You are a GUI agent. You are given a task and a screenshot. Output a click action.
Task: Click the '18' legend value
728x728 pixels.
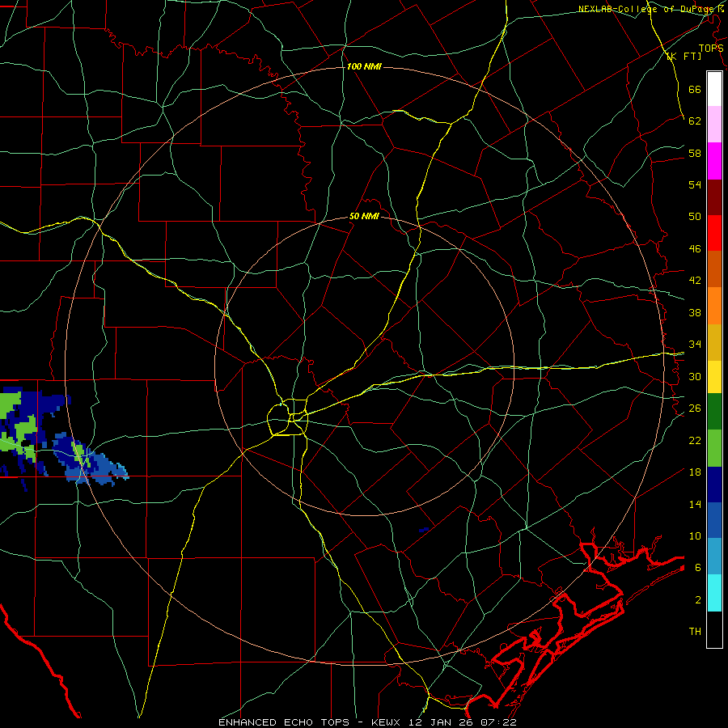pyautogui.click(x=695, y=472)
